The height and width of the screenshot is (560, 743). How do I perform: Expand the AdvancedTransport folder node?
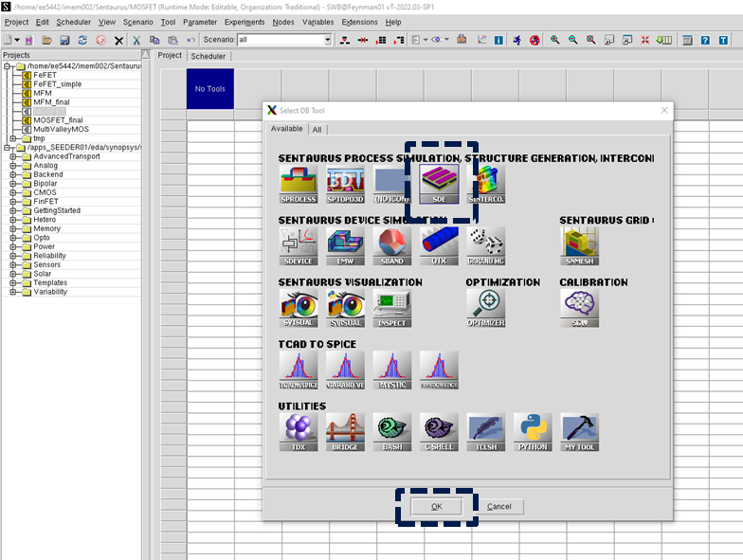(x=13, y=156)
